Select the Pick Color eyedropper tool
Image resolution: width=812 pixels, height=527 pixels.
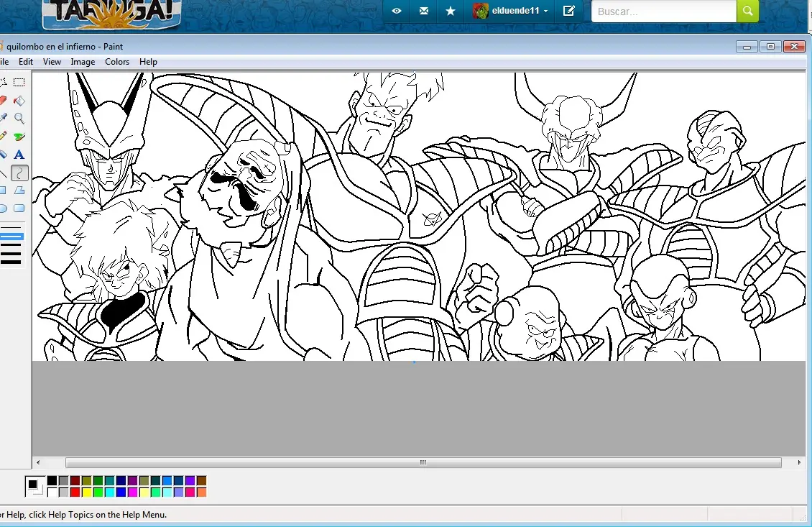pyautogui.click(x=3, y=118)
